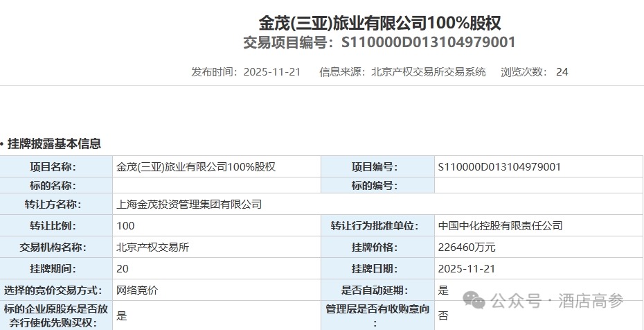Click the transferor 上海金茂投资管理集团有限公司
644x330 pixels.
pos(189,205)
